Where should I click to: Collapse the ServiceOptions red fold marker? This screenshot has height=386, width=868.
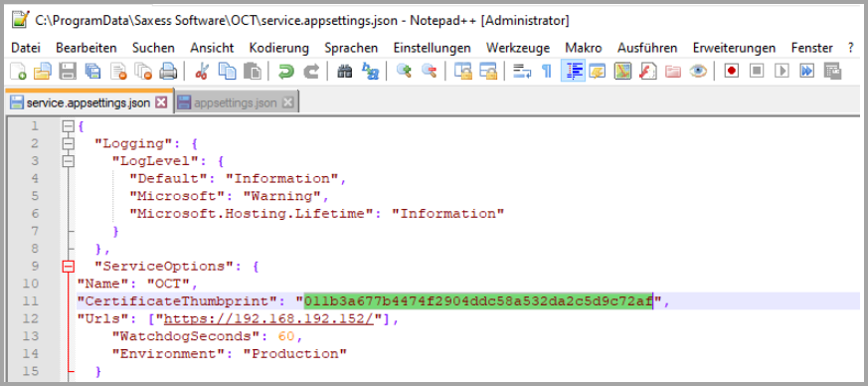pos(68,267)
